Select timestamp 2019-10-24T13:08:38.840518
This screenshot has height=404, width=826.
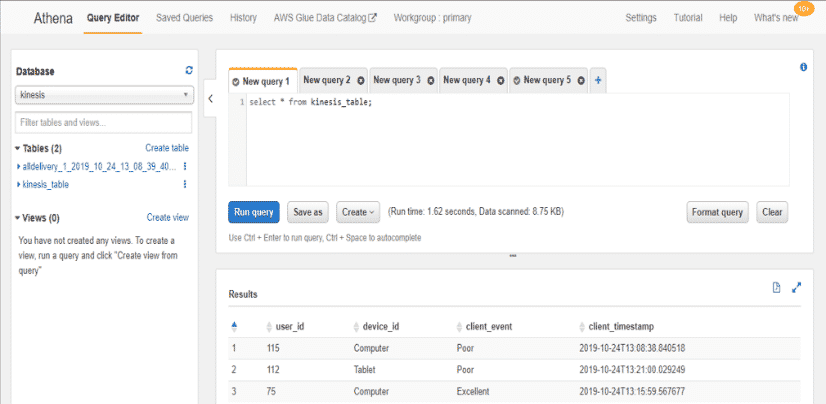pyautogui.click(x=632, y=348)
